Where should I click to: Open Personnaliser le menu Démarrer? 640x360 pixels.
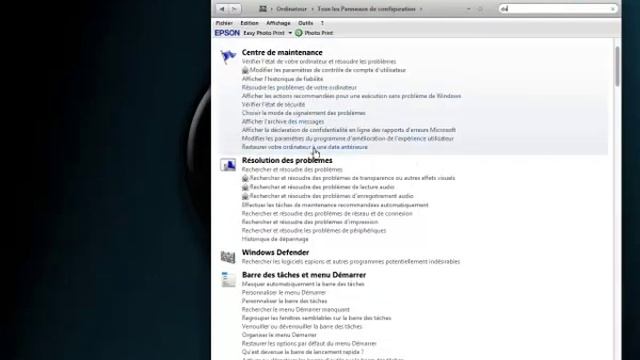point(284,293)
